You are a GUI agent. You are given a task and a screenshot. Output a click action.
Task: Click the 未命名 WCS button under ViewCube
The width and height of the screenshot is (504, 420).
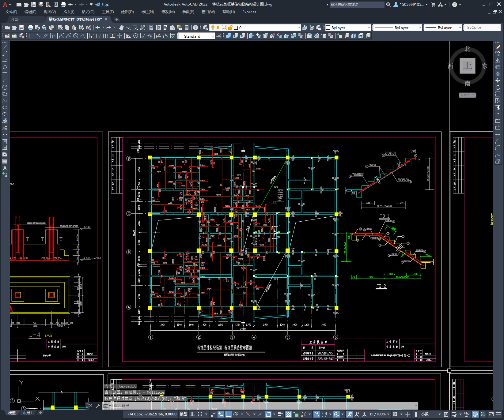pyautogui.click(x=467, y=95)
